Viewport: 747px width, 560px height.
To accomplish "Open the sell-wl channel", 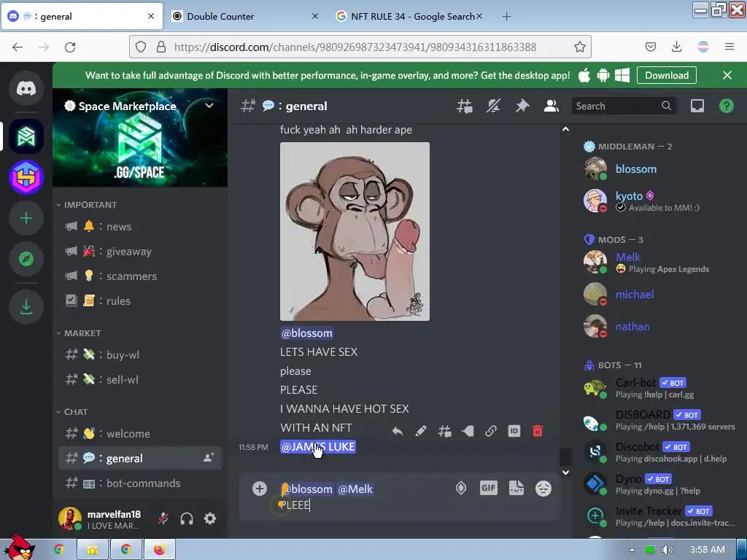I will coord(140,379).
